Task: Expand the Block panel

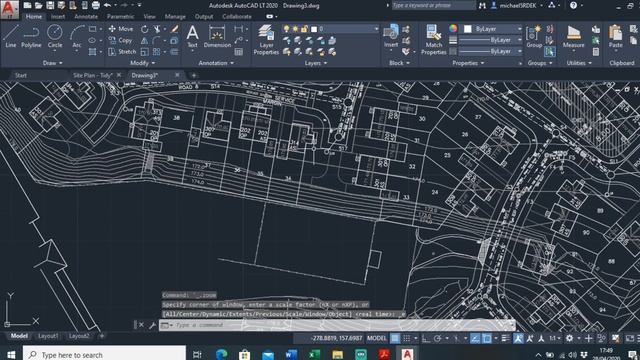Action: coord(399,63)
